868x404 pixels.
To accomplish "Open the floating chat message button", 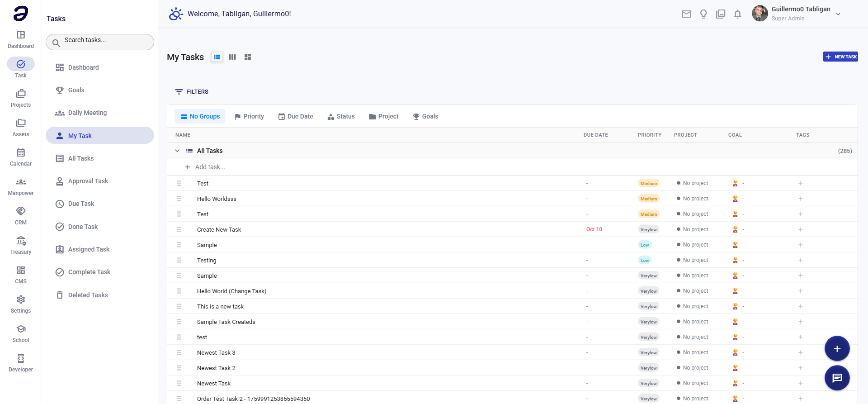I will (x=837, y=378).
